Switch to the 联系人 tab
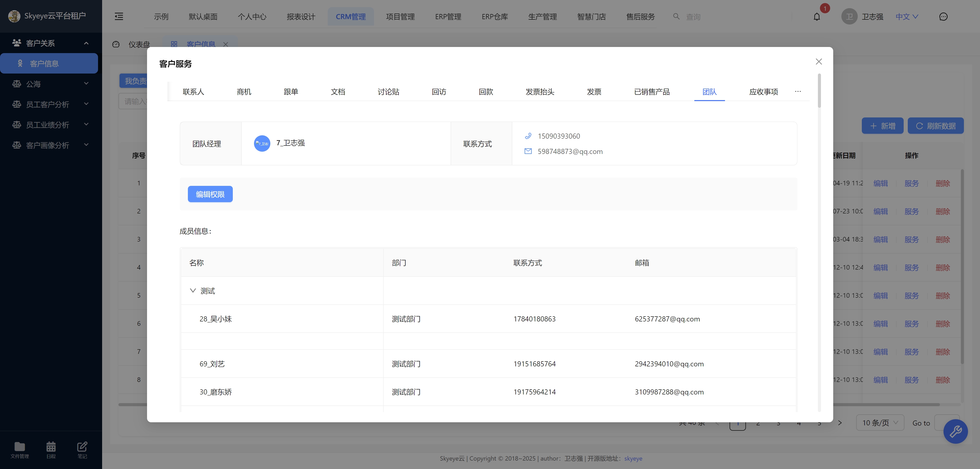Viewport: 980px width, 469px height. (193, 92)
